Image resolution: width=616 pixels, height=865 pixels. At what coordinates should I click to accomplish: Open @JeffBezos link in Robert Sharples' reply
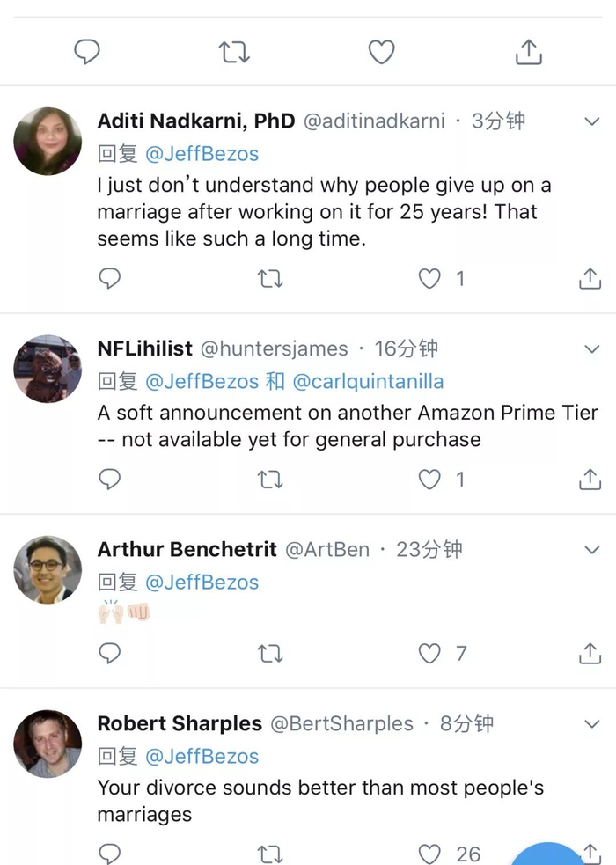click(x=202, y=756)
